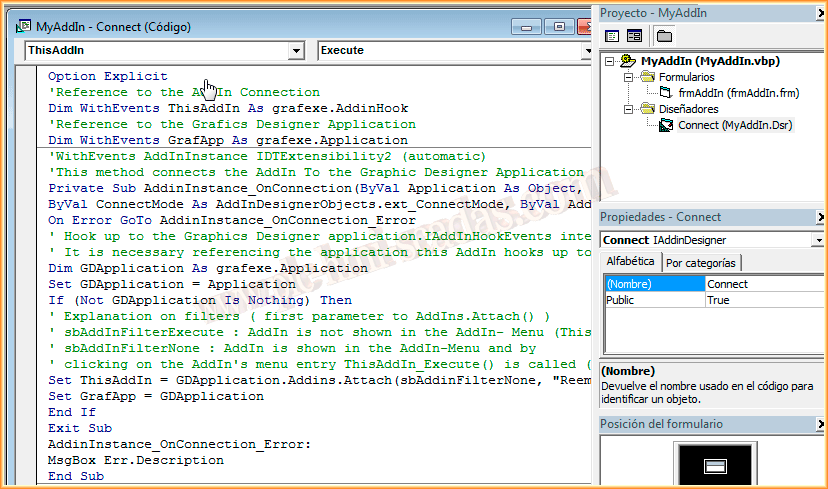The image size is (828, 489).
Task: Select frmAddIn form file icon
Action: [x=666, y=93]
